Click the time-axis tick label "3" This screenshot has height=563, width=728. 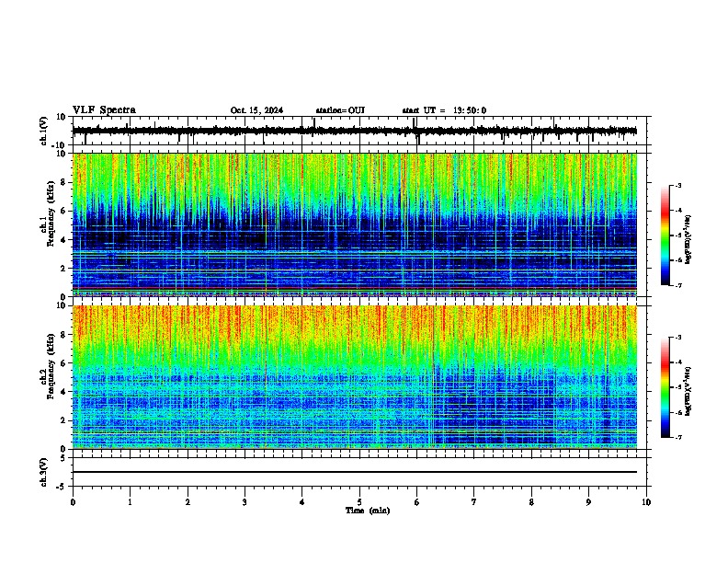(245, 502)
